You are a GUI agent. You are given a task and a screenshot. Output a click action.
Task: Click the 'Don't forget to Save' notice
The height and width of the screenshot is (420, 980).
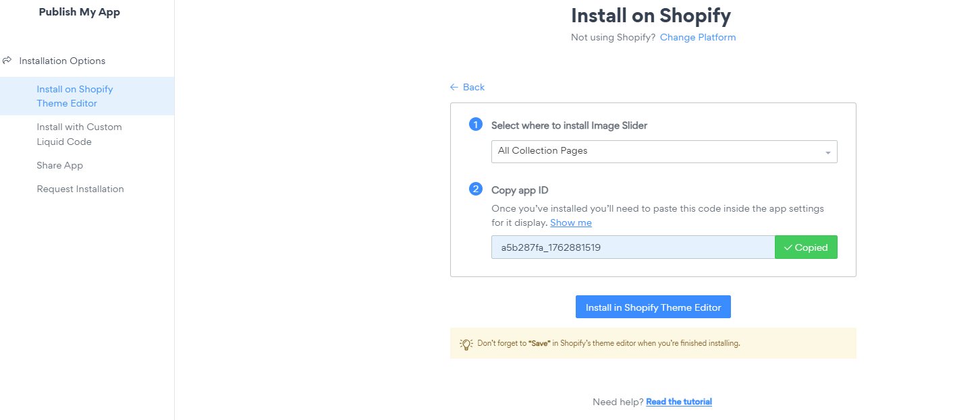pyautogui.click(x=653, y=343)
